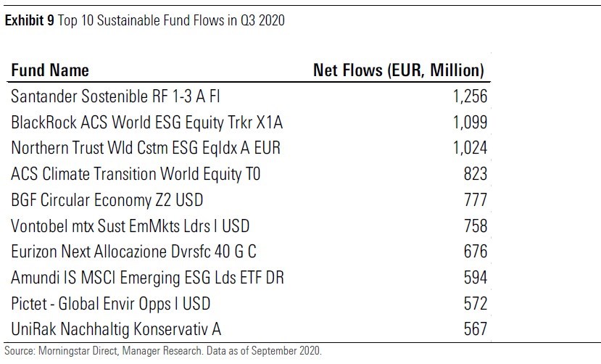This screenshot has height=364, width=601.
Task: Select the Exhibit 9 title text
Action: (x=145, y=22)
